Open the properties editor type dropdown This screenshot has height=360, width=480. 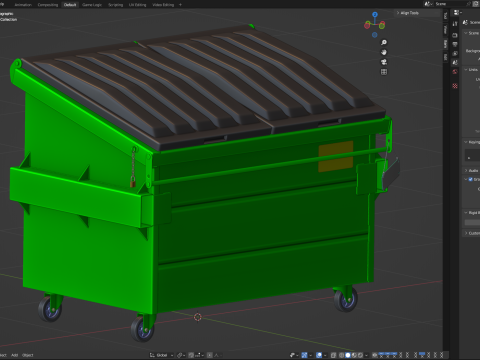457,12
